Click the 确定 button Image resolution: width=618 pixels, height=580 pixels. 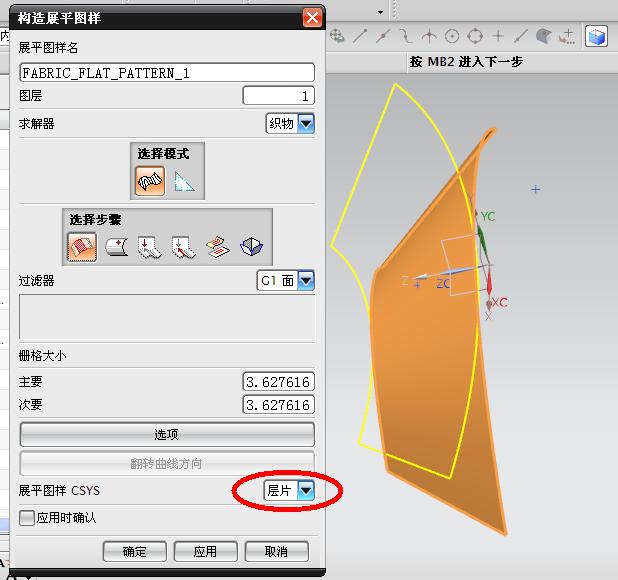coord(134,551)
